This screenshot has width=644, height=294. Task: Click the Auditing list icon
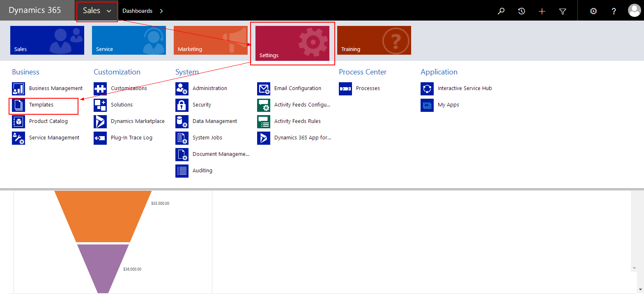tap(182, 171)
